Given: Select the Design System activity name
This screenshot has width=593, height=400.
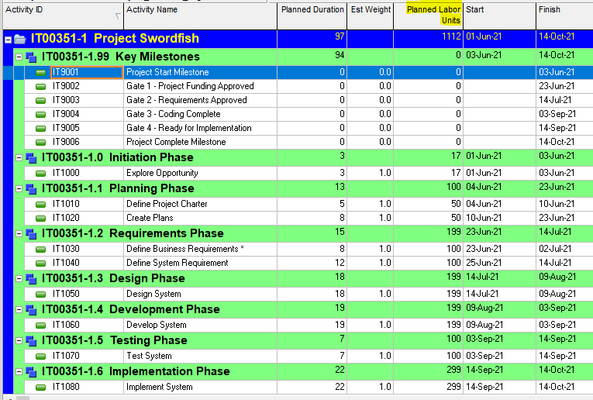Looking at the screenshot, I should (154, 294).
